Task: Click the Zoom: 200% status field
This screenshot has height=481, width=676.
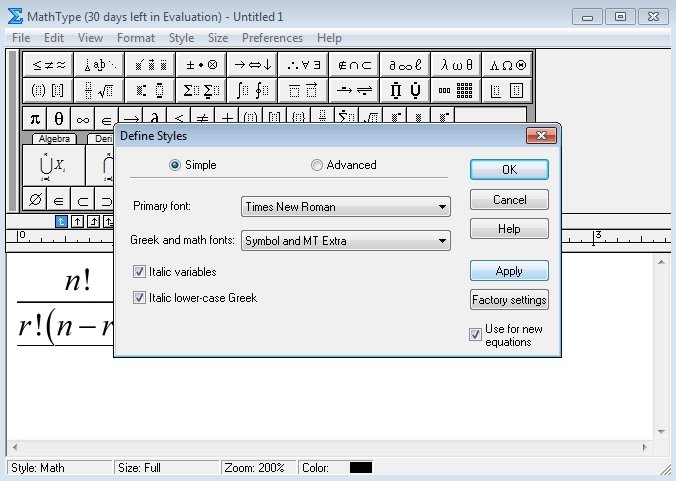Action: pos(259,468)
